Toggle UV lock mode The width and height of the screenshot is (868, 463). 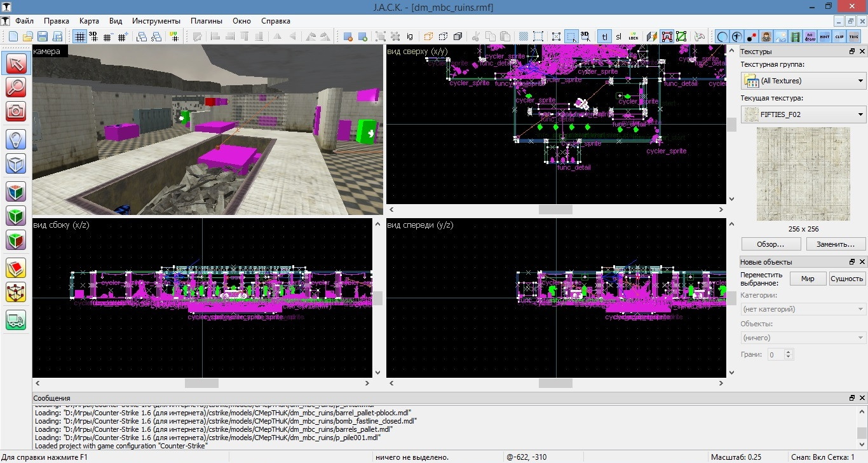[633, 37]
